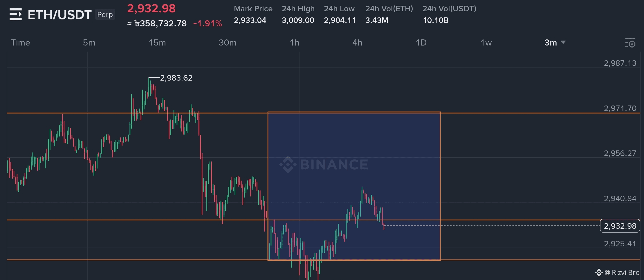
Task: Switch to Time line chart tab
Action: point(20,43)
